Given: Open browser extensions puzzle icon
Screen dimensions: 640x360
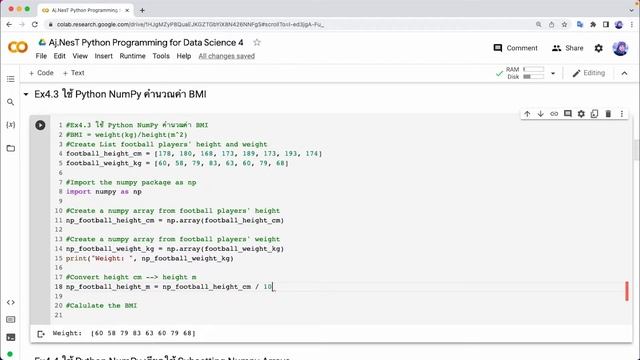Looking at the screenshot, I should pyautogui.click(x=593, y=24).
